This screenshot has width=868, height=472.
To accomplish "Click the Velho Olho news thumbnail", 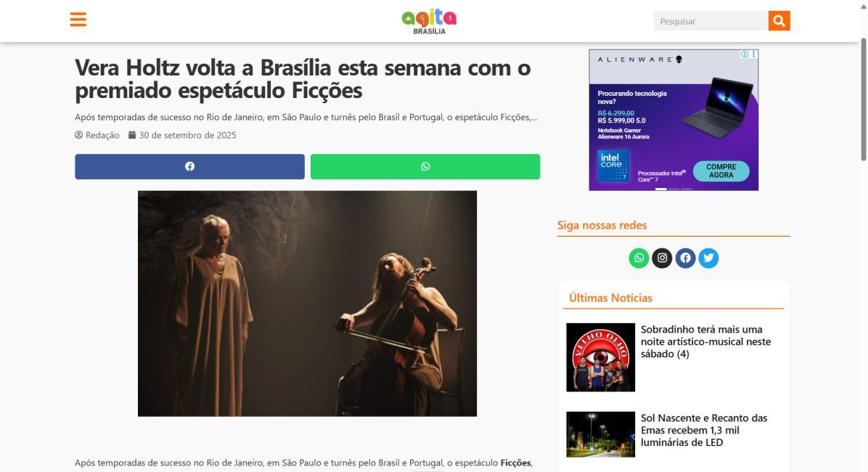I will pos(601,357).
